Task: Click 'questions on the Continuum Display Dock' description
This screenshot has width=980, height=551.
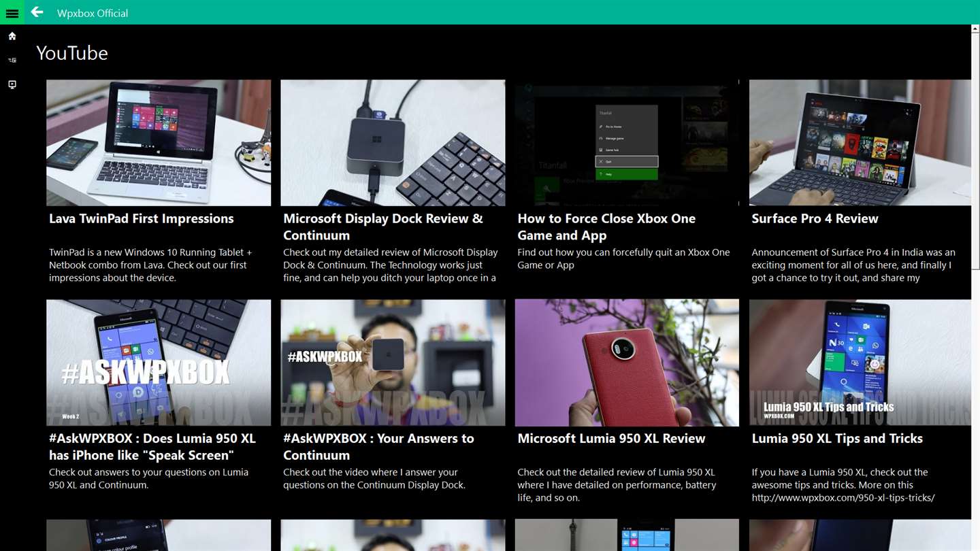Action: 374,478
